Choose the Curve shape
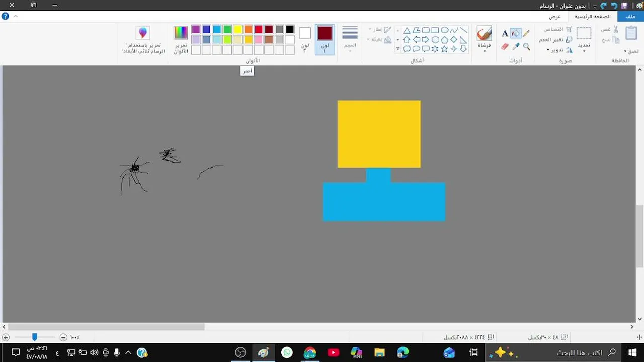 [x=454, y=30]
